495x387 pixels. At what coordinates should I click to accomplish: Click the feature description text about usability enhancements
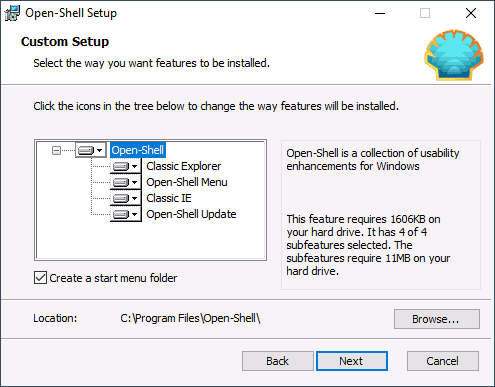click(x=373, y=160)
